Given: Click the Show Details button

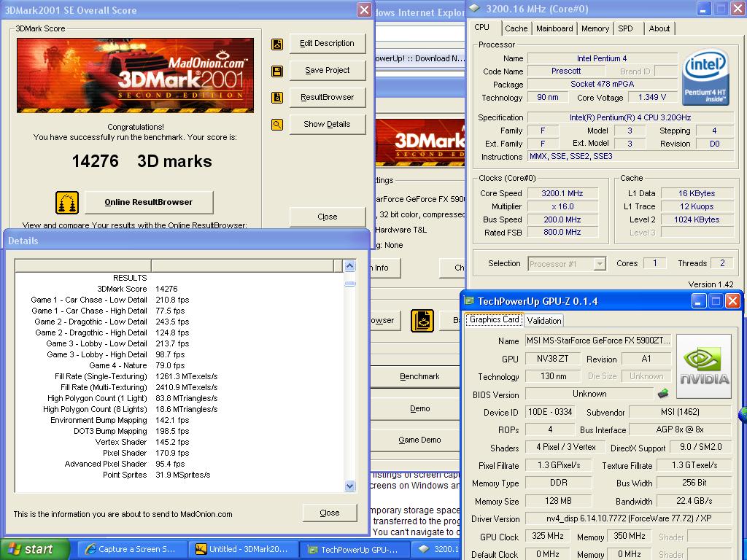Looking at the screenshot, I should [x=328, y=124].
